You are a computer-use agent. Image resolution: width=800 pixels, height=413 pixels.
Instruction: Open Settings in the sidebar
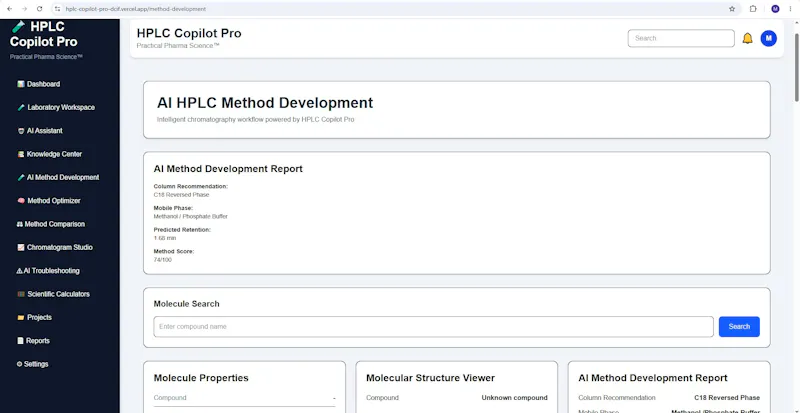click(x=32, y=365)
